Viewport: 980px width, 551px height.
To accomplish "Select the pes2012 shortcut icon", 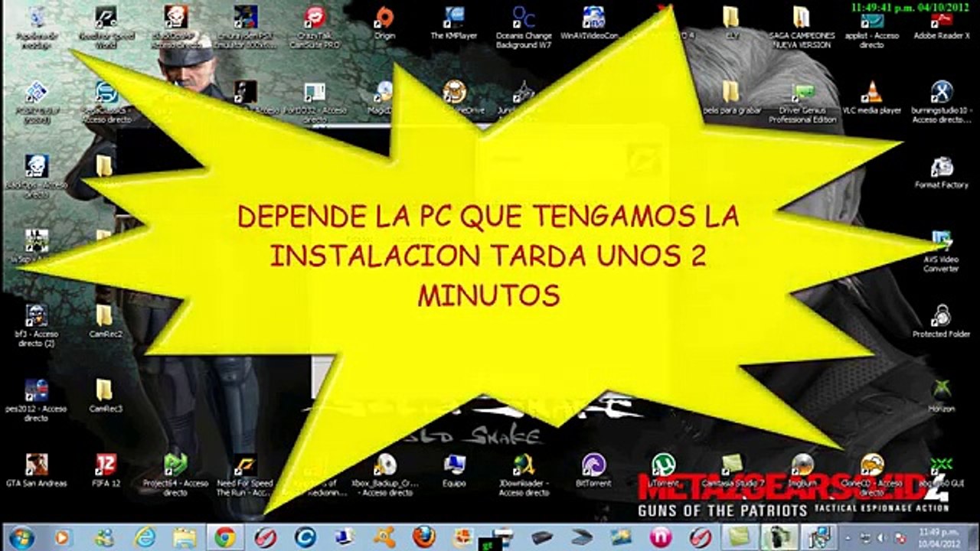I will [36, 401].
